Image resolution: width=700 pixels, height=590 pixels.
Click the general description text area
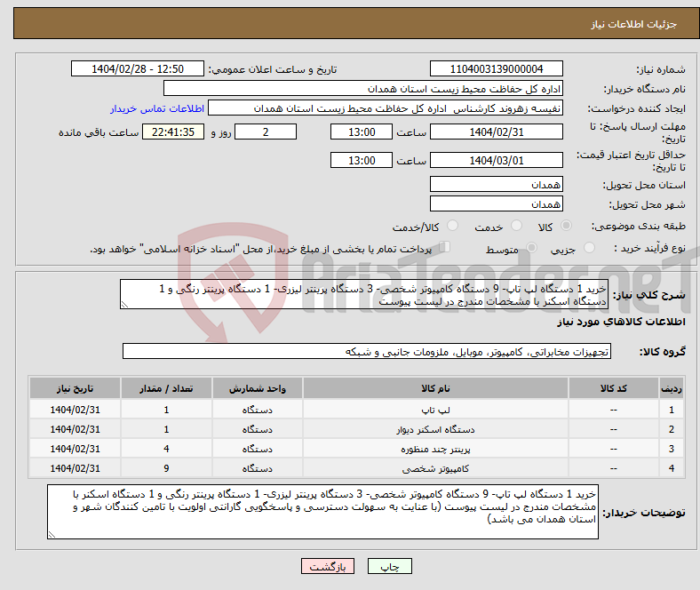pos(364,294)
